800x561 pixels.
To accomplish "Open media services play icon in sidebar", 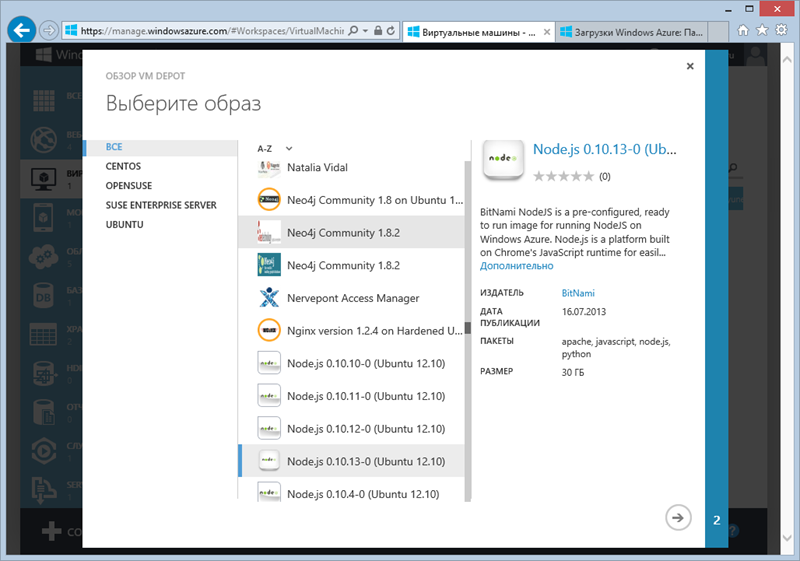I will (x=44, y=451).
